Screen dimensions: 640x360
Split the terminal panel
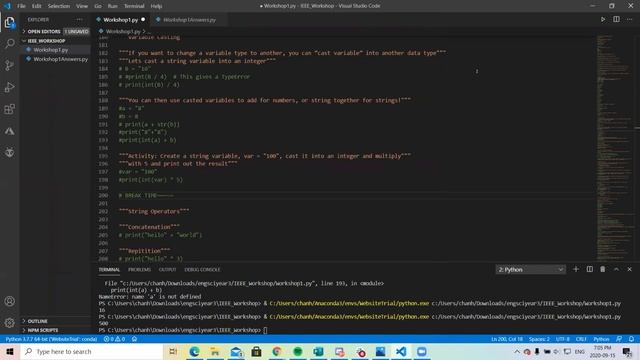589,269
